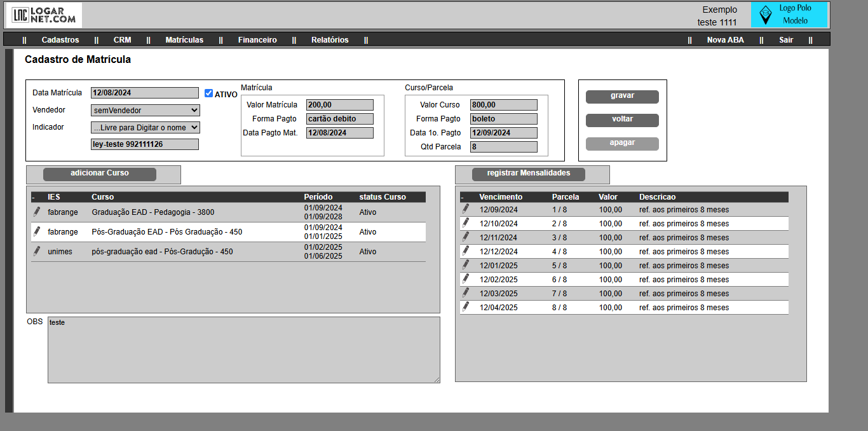Click the Logo Polo Modelo image
This screenshot has width=868, height=431.
(789, 15)
